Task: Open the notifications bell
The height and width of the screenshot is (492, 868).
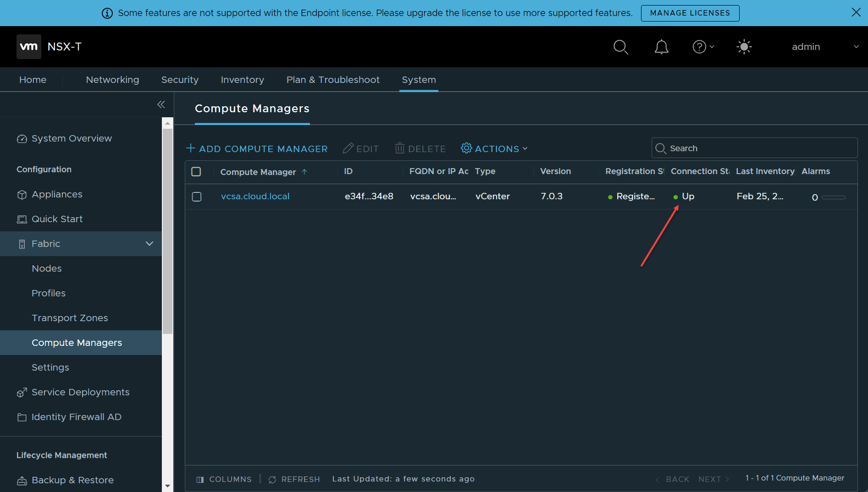Action: [x=661, y=47]
